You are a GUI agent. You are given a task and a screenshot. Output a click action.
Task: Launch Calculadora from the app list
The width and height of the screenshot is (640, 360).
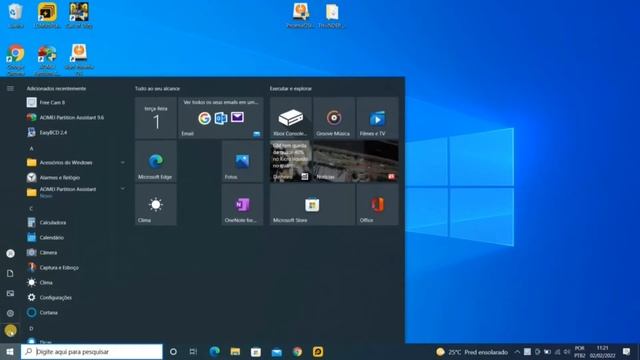click(x=76, y=222)
